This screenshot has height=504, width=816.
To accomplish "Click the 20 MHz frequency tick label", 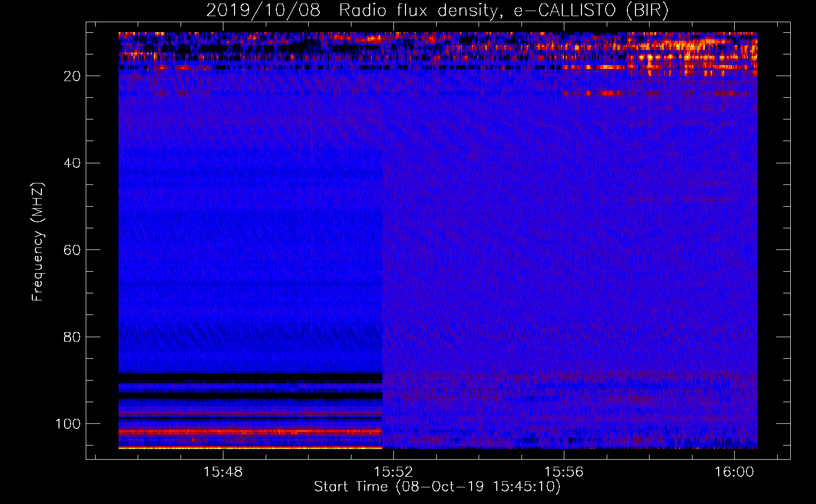I will [72, 76].
